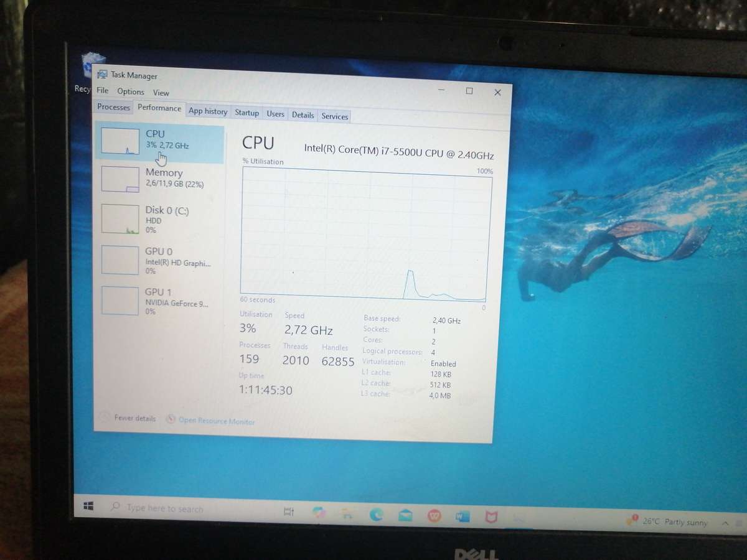The height and width of the screenshot is (560, 747).
Task: Switch to the Startup tab
Action: click(247, 113)
